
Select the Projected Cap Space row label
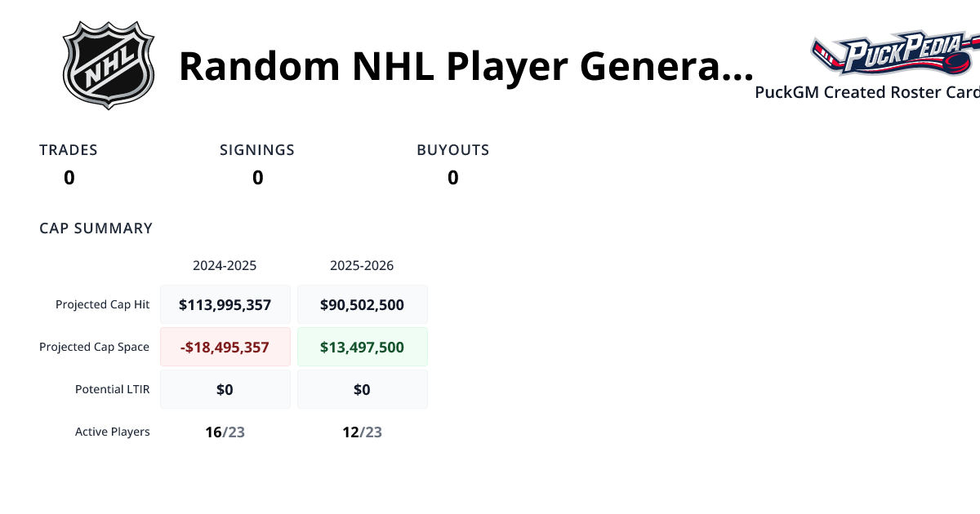coord(94,347)
